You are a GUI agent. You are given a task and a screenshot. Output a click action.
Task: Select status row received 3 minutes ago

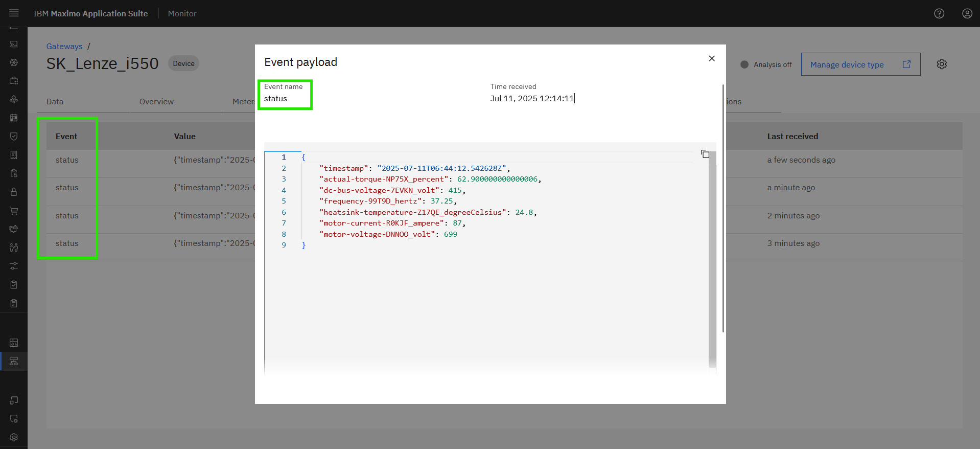504,247
